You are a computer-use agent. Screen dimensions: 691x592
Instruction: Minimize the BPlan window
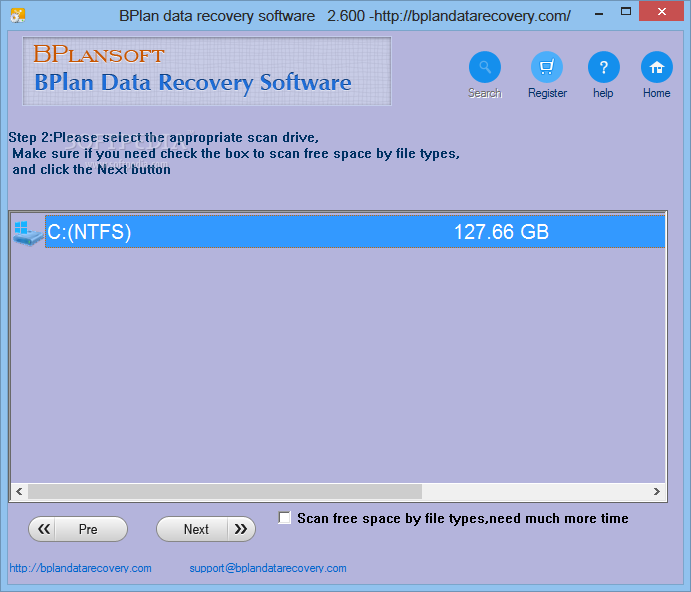coord(598,14)
